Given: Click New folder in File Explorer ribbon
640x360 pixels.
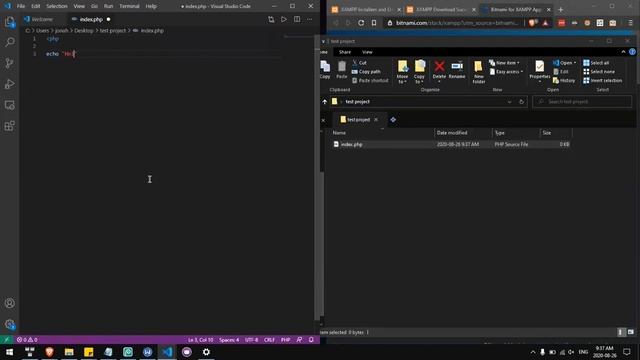Looking at the screenshot, I should tap(478, 72).
